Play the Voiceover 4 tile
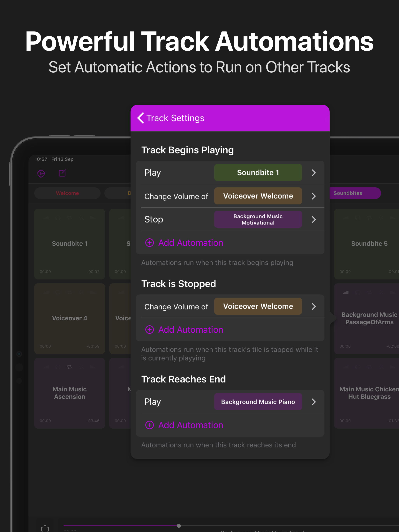This screenshot has height=532, width=399. pos(70,318)
